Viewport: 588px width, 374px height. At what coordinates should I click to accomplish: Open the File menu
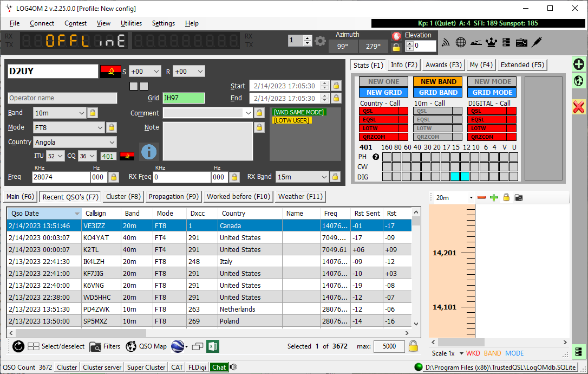tap(15, 23)
